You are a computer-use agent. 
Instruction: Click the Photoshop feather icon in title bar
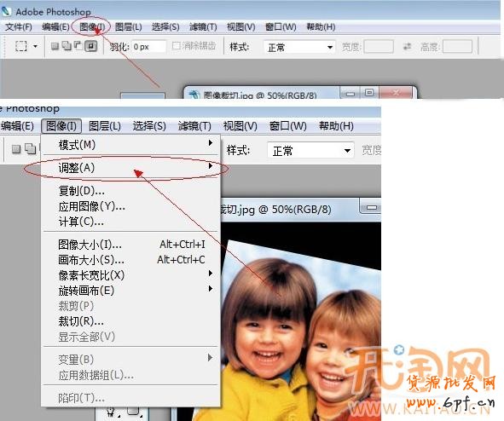coord(6,11)
